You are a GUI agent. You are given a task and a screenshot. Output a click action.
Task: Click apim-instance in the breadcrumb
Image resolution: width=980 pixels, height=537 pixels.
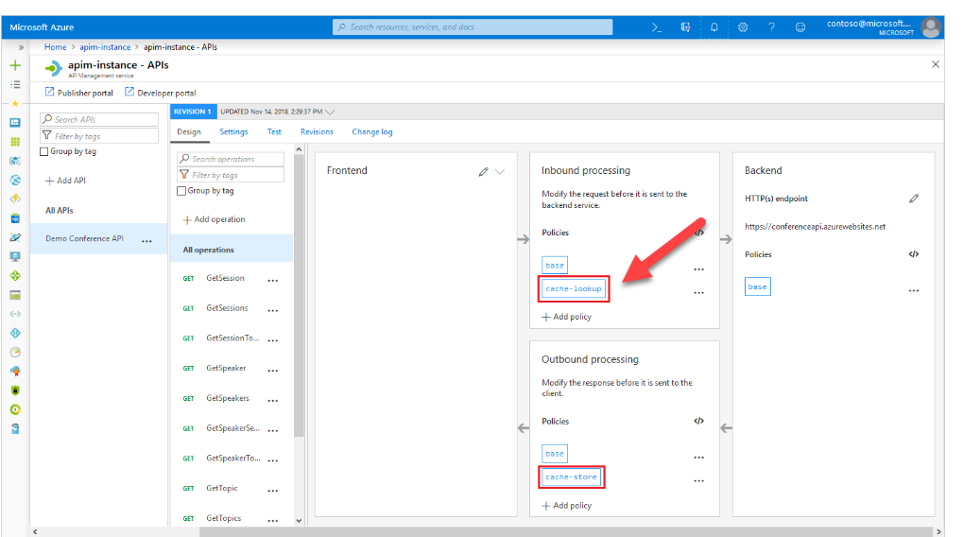point(105,47)
